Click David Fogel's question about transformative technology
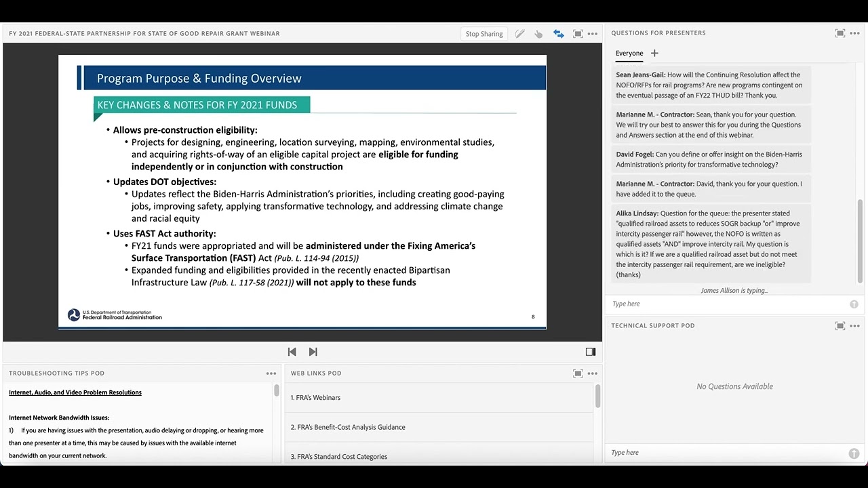868x488 pixels. click(x=711, y=159)
